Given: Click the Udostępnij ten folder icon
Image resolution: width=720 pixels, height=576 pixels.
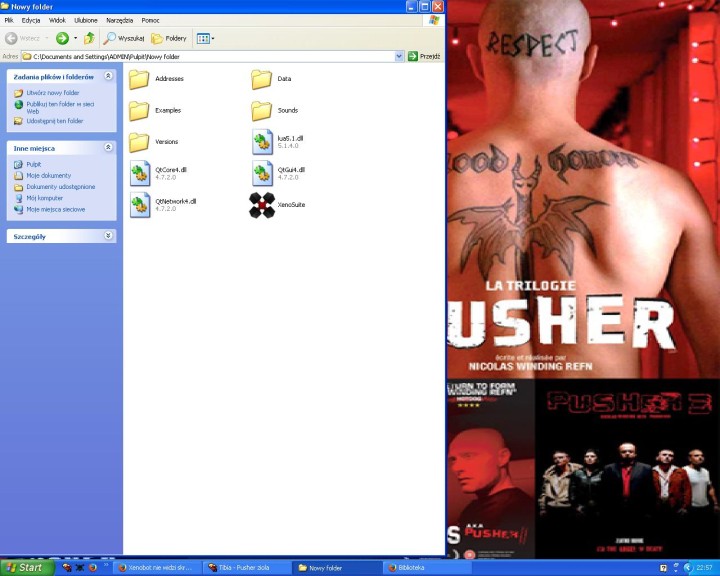Looking at the screenshot, I should point(18,121).
